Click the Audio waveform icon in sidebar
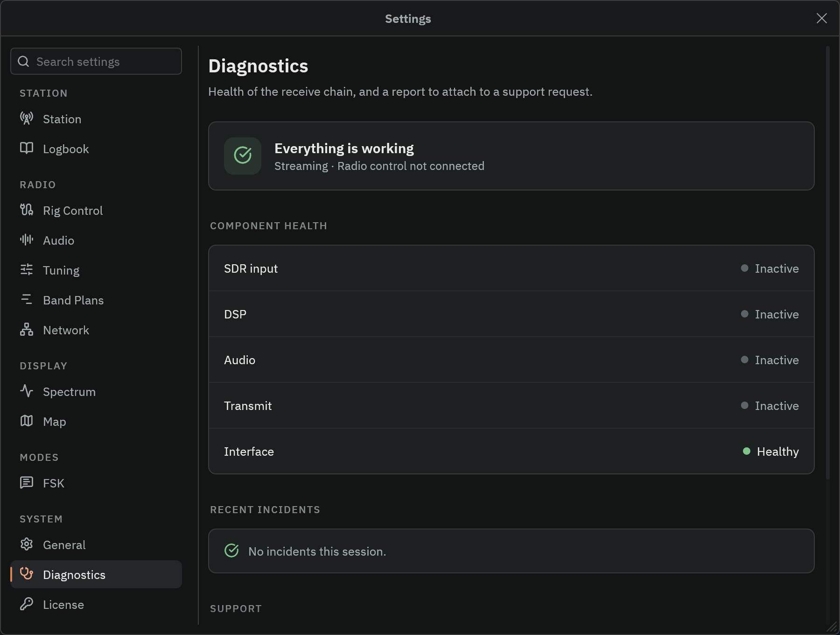 pyautogui.click(x=27, y=240)
